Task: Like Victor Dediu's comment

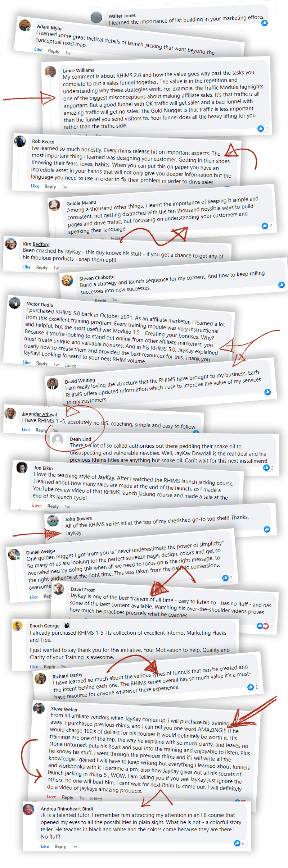Action: click(27, 362)
